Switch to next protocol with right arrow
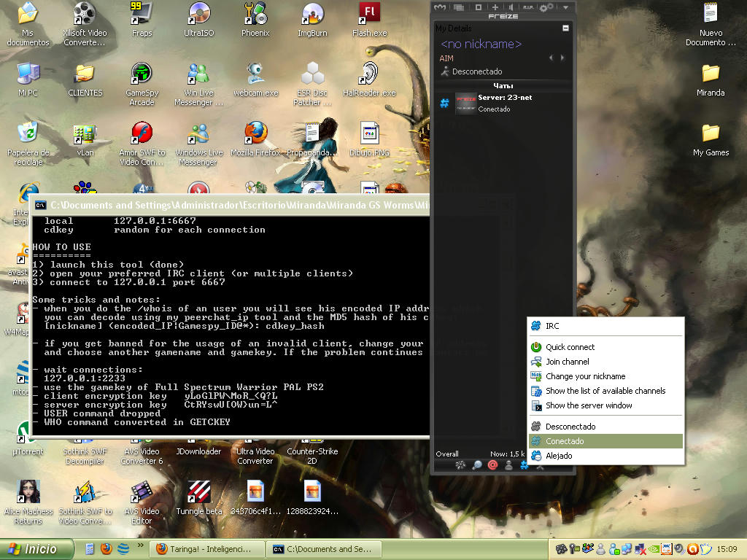 [562, 58]
